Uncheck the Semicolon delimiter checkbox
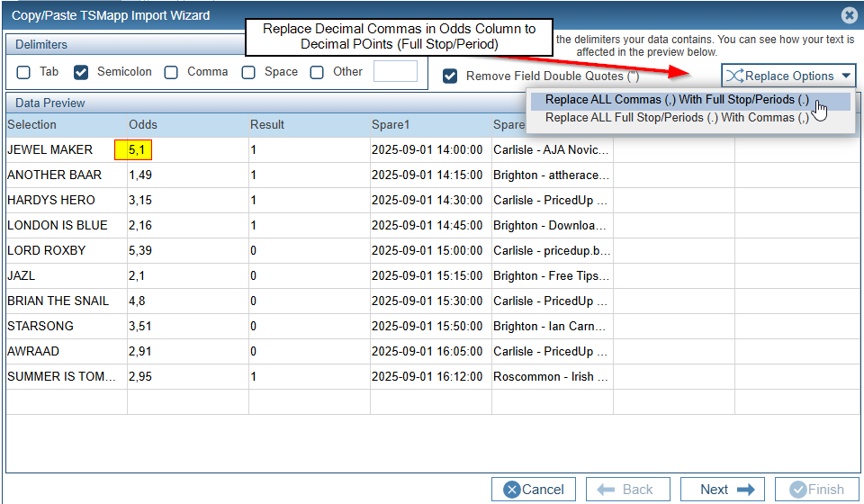Viewport: 864px width, 504px height. click(x=81, y=72)
